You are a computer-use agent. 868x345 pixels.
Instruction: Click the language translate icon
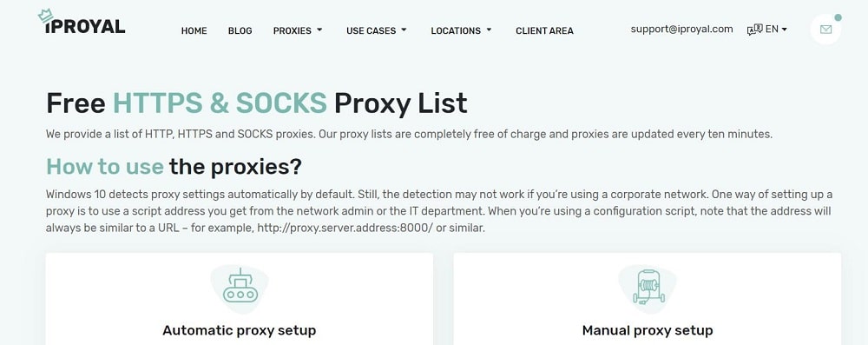pyautogui.click(x=754, y=30)
